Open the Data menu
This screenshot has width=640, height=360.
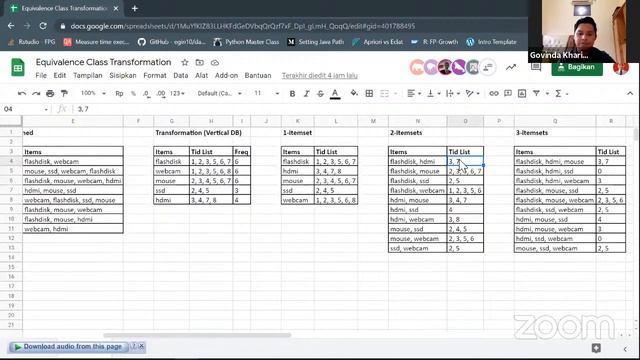coord(180,76)
